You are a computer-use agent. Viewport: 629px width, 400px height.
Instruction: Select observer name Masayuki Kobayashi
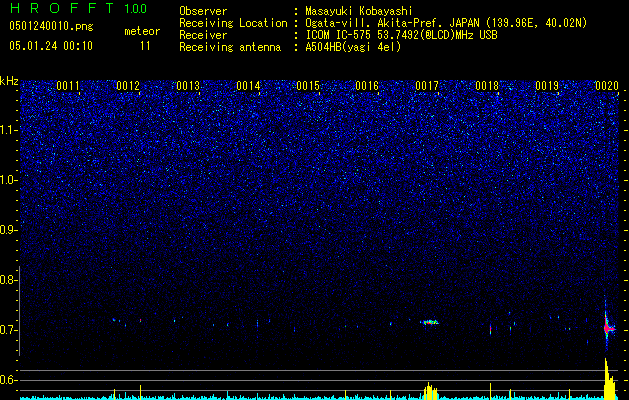click(x=358, y=11)
